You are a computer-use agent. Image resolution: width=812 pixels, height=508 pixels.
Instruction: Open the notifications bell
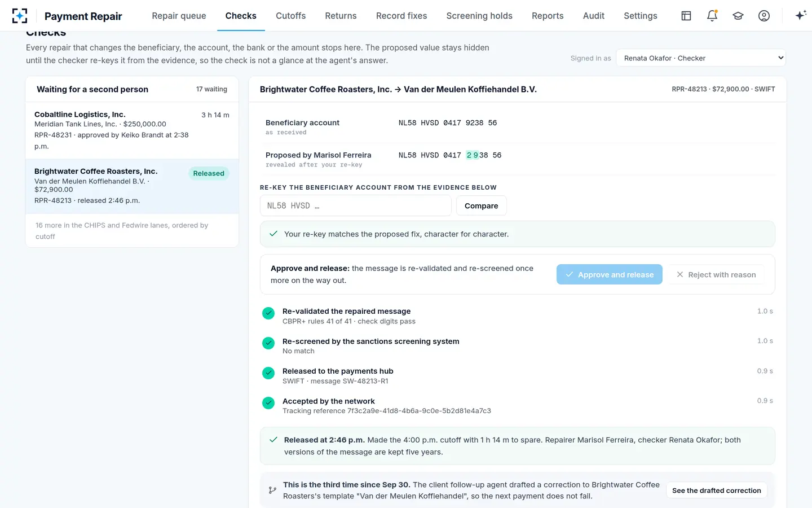tap(712, 16)
